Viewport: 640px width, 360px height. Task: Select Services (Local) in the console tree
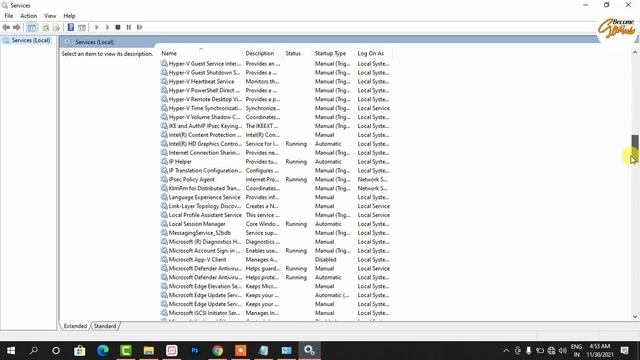click(31, 40)
